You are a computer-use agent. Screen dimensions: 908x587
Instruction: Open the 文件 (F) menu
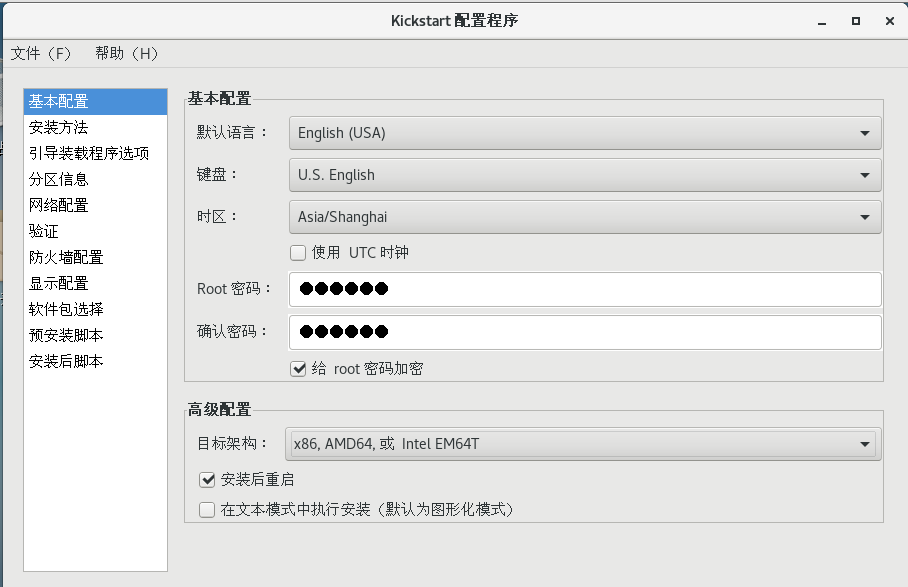[41, 54]
